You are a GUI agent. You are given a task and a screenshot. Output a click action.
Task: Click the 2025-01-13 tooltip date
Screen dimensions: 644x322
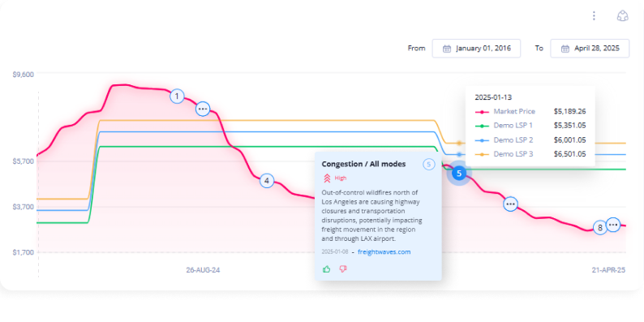(493, 97)
